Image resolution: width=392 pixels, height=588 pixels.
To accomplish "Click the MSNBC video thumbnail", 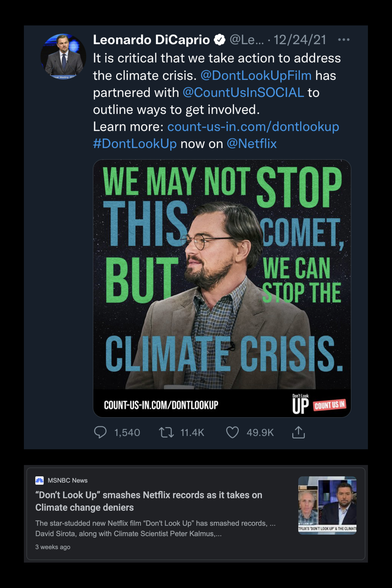I will click(x=327, y=505).
